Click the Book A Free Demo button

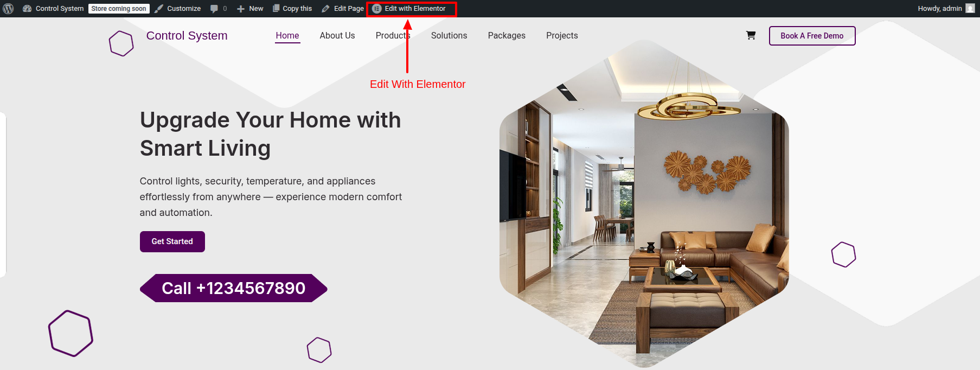(x=812, y=36)
